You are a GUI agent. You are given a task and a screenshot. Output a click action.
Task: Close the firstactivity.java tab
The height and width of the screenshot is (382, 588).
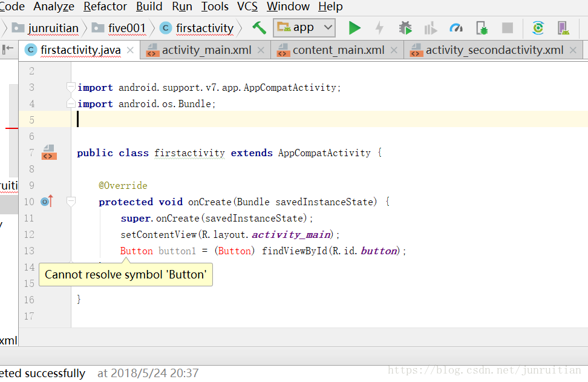pyautogui.click(x=130, y=50)
